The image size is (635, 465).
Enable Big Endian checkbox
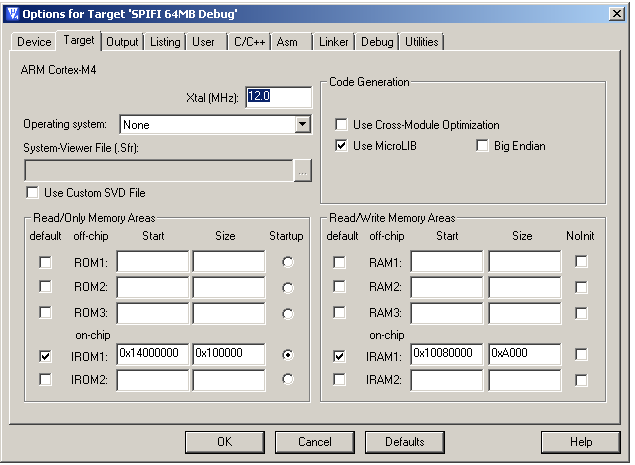[482, 145]
